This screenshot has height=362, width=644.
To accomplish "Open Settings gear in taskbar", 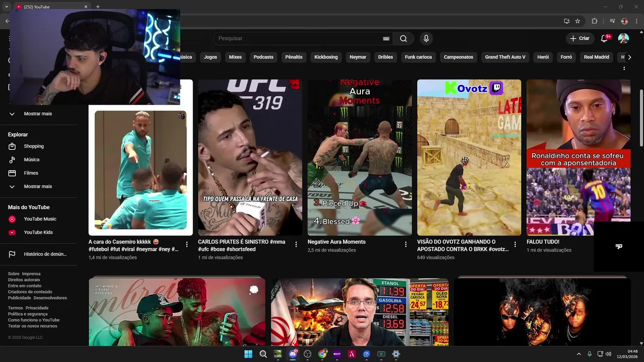I will 396,354.
